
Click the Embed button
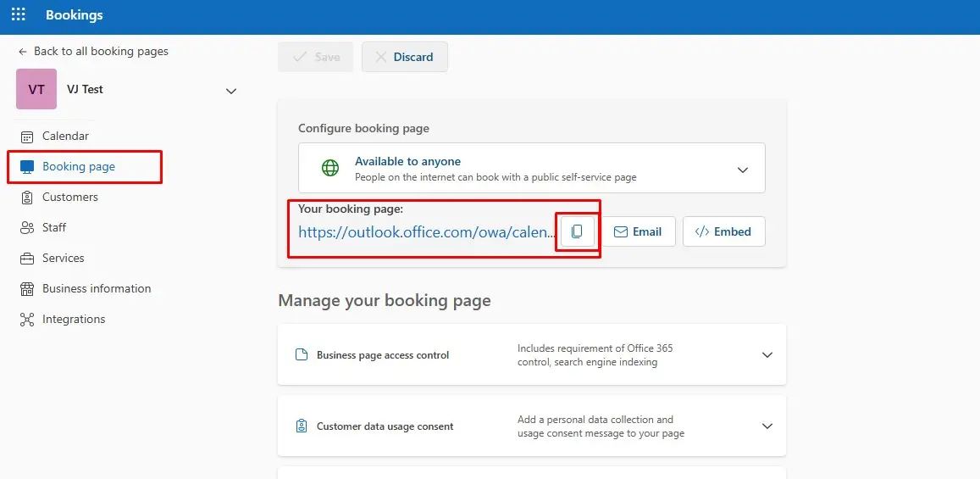[x=723, y=231]
